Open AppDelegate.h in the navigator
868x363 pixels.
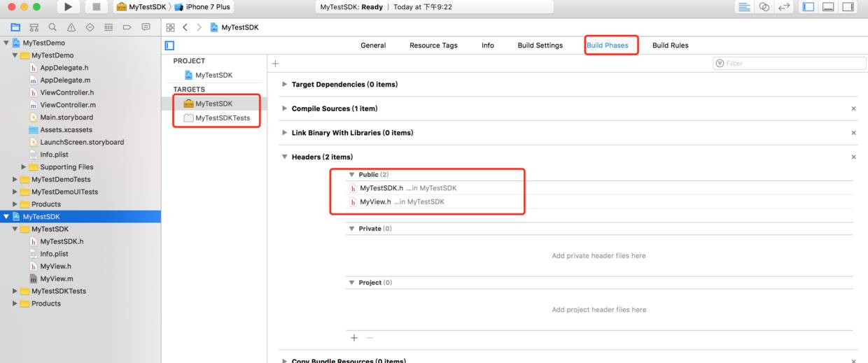64,68
